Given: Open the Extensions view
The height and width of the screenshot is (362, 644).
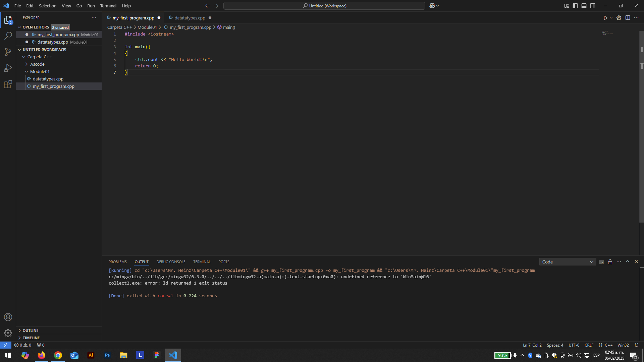Looking at the screenshot, I should 8,84.
